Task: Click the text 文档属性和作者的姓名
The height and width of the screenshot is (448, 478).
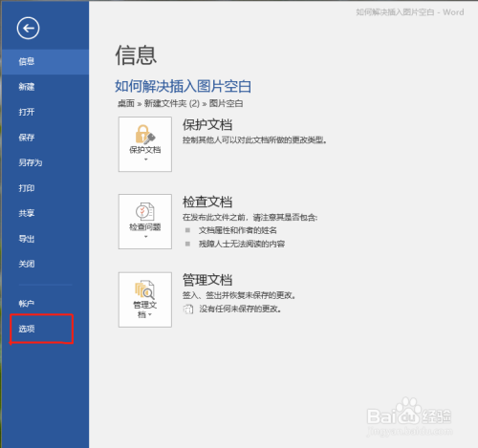Action: coord(238,230)
